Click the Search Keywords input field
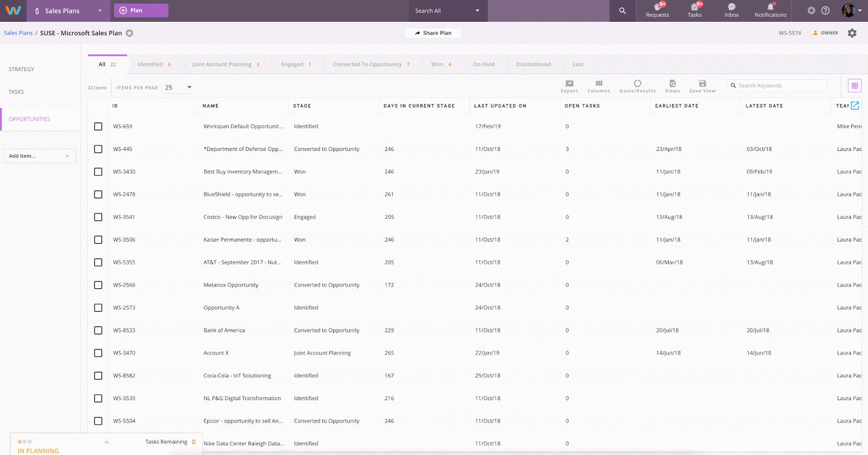This screenshot has width=868, height=455. tap(780, 86)
